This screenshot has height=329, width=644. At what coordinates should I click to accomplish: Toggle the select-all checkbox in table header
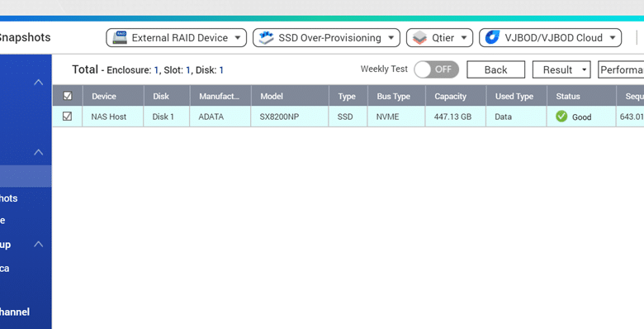coord(68,96)
